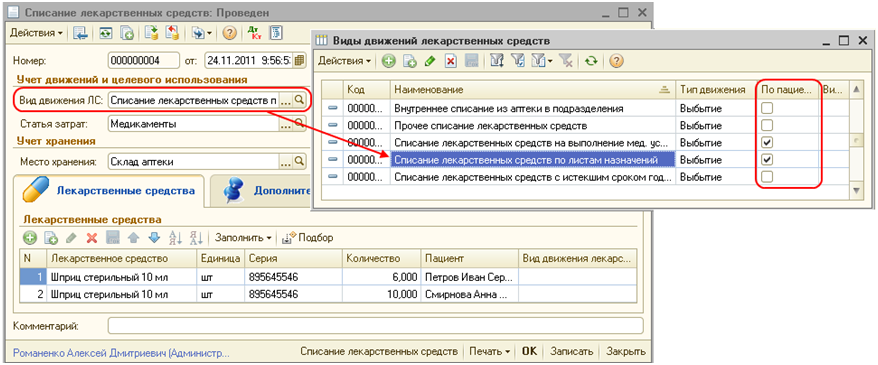Click the help question mark icon in document toolbar
The width and height of the screenshot is (878, 365).
pos(228,33)
